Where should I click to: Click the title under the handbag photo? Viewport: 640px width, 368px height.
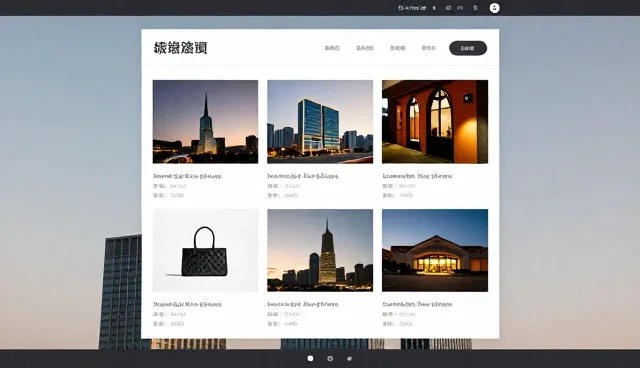[187, 304]
